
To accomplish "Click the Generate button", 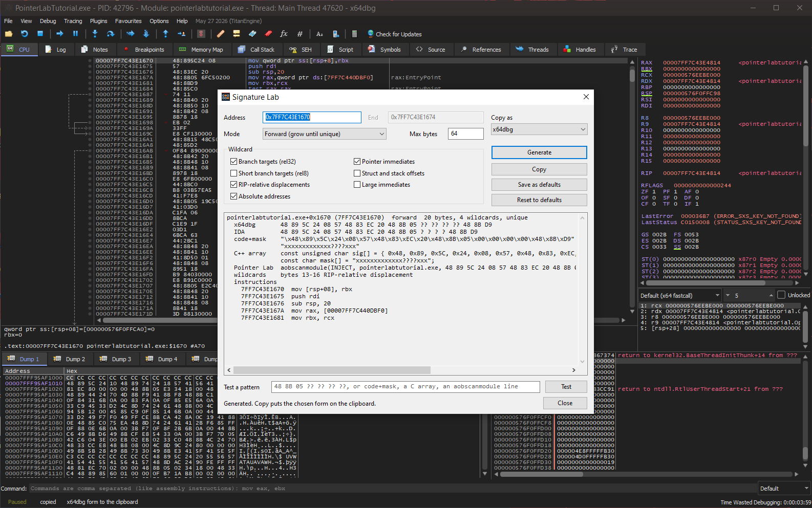I will [539, 152].
